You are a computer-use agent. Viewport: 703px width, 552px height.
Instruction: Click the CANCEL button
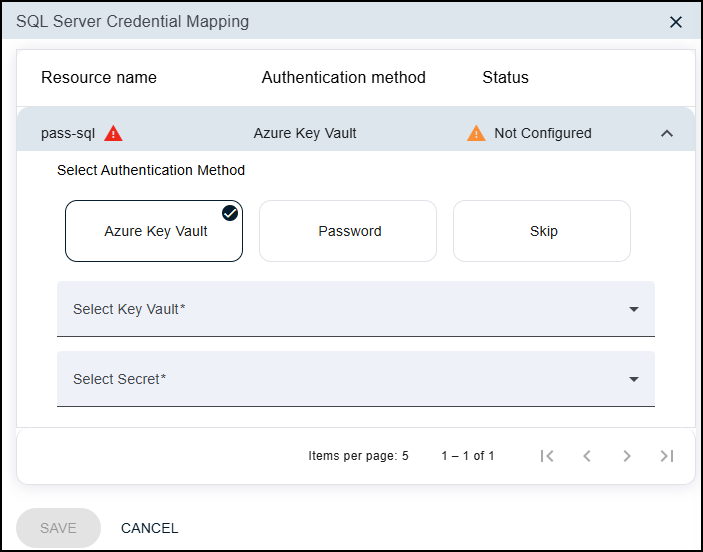[x=150, y=528]
